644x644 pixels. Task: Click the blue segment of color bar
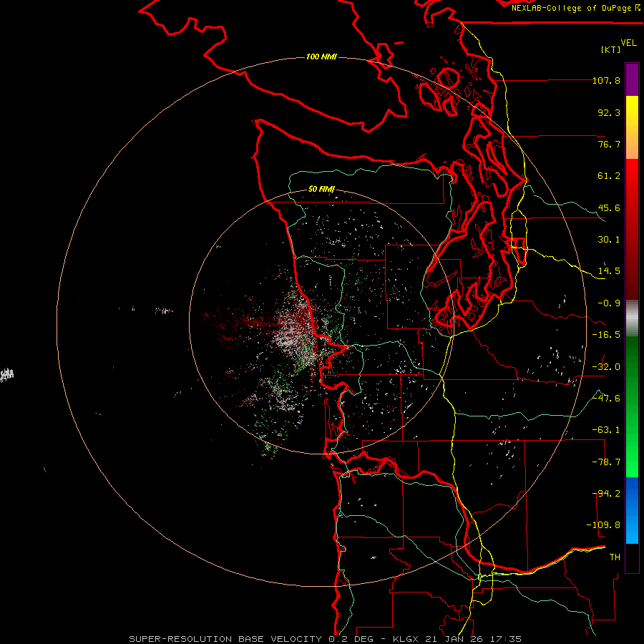click(632, 510)
